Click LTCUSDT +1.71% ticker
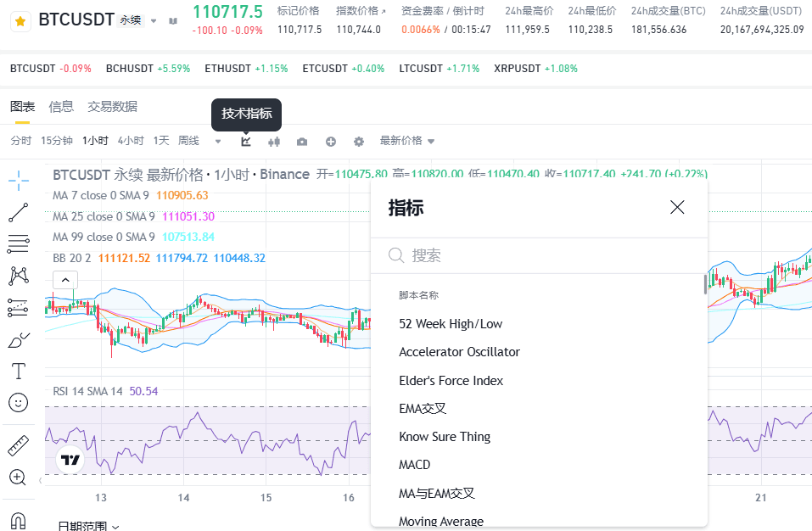Image resolution: width=812 pixels, height=531 pixels. pos(440,69)
